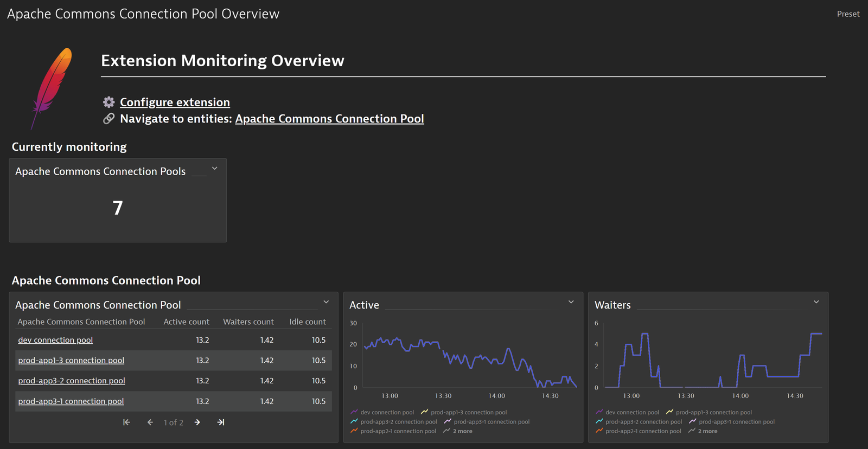Toggle prod-app3-2 connection pool in Waiters legend
The height and width of the screenshot is (449, 868).
pyautogui.click(x=639, y=421)
